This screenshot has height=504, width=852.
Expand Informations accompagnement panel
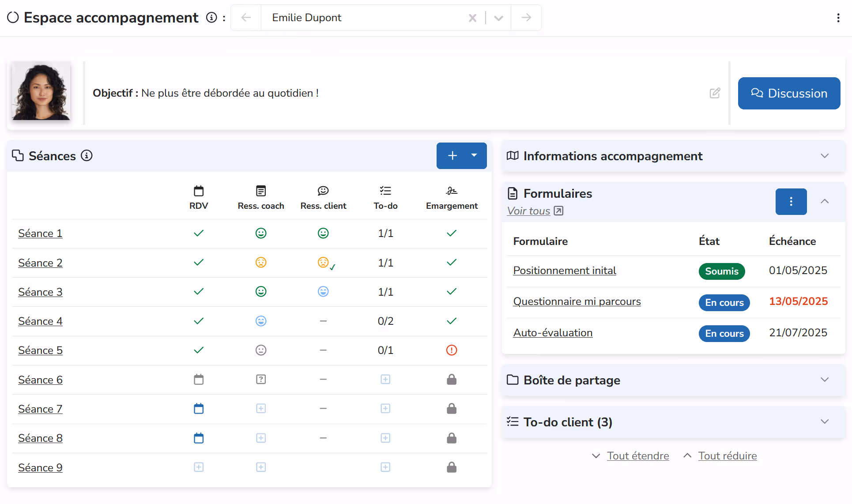coord(824,156)
